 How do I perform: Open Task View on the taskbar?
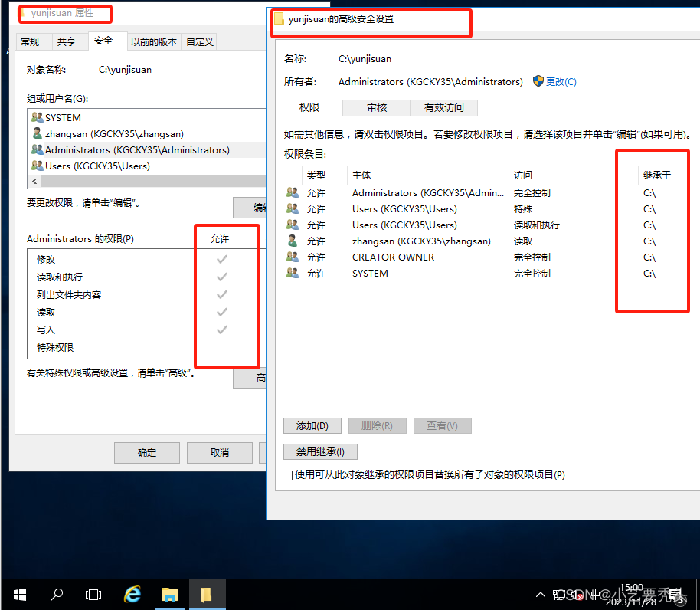[93, 595]
